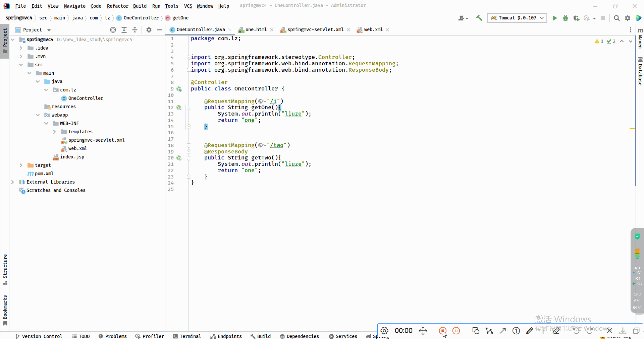Collapse the webapp folder

tap(38, 115)
